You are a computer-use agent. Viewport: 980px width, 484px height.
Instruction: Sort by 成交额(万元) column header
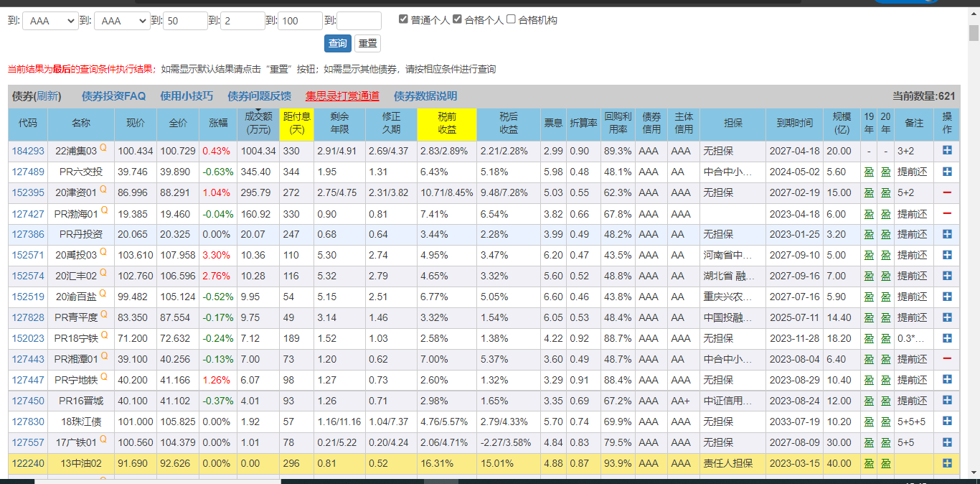click(x=258, y=124)
